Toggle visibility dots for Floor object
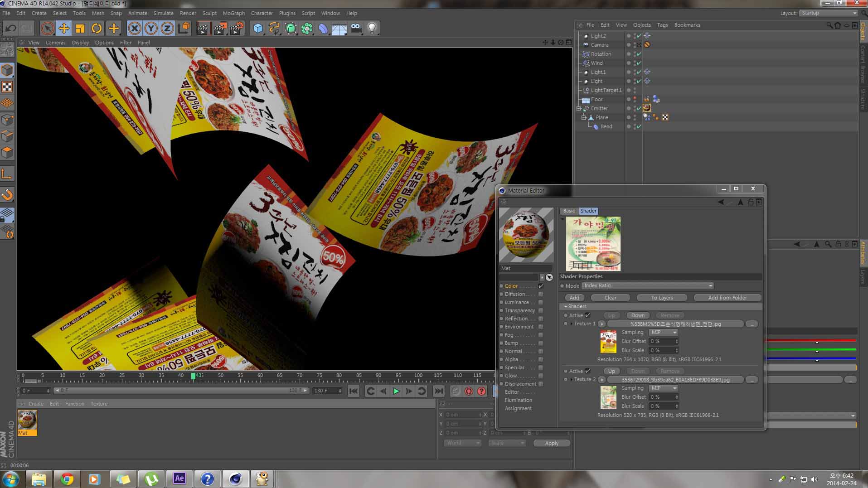The width and height of the screenshot is (868, 488). (x=635, y=99)
